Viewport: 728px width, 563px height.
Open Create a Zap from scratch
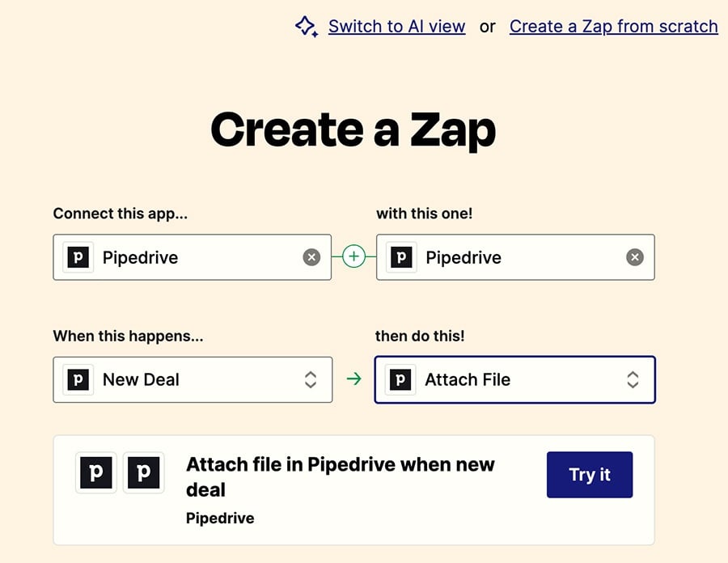click(612, 26)
